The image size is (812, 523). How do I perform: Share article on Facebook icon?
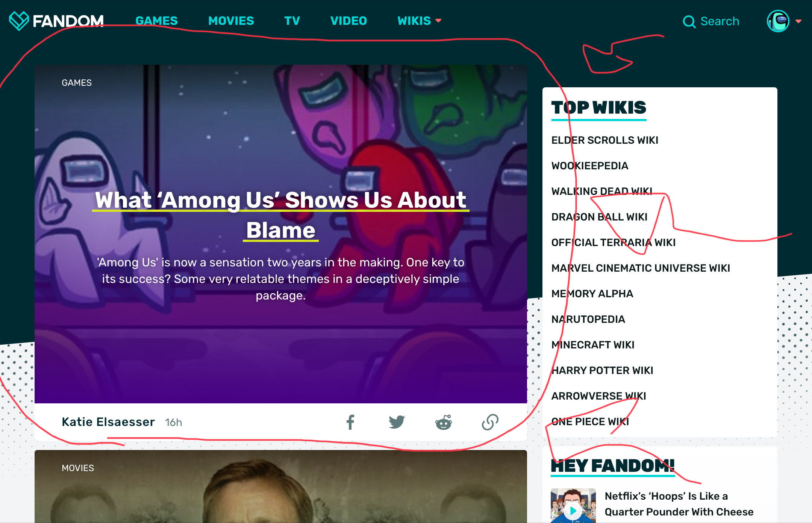[350, 422]
